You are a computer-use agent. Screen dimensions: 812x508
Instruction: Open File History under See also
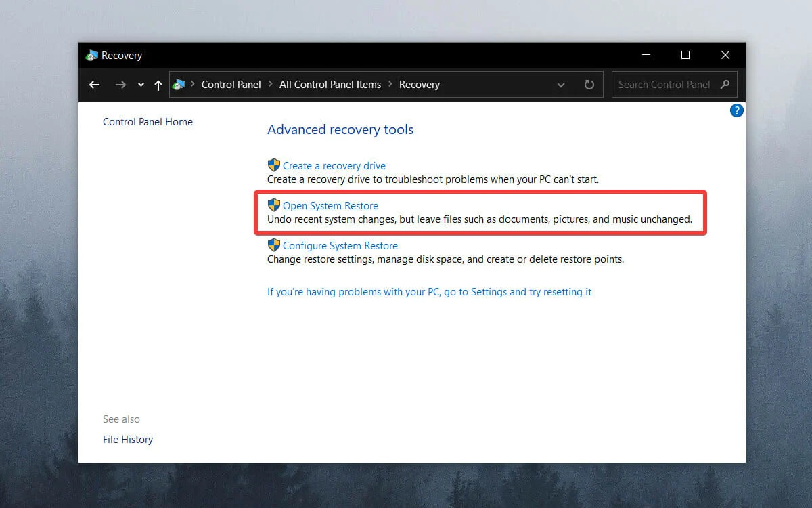pos(128,440)
